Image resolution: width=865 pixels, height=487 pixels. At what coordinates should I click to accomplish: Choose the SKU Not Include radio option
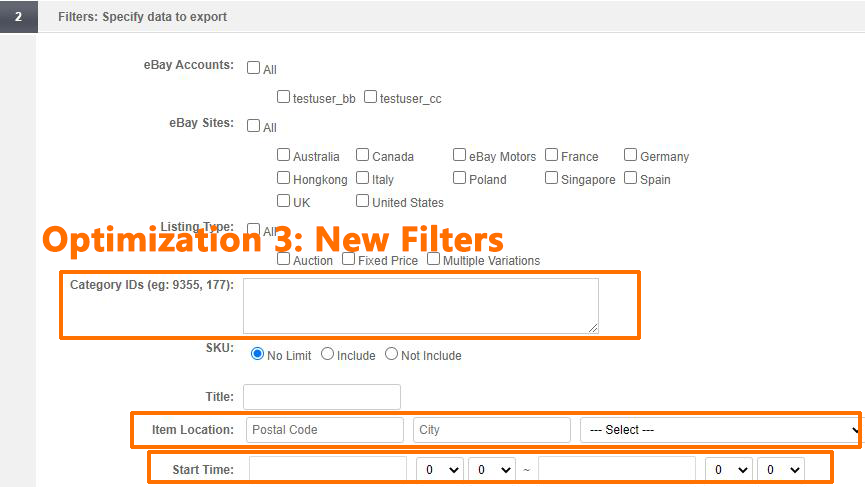click(391, 354)
